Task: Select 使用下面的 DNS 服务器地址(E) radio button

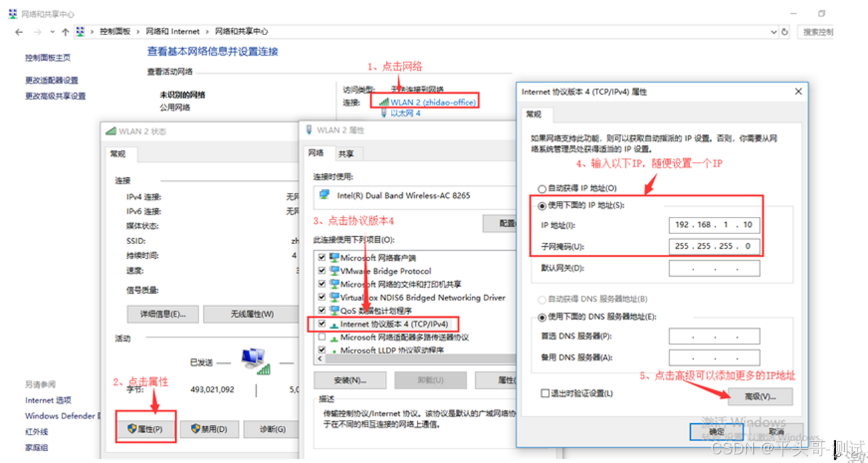Action: tap(542, 317)
